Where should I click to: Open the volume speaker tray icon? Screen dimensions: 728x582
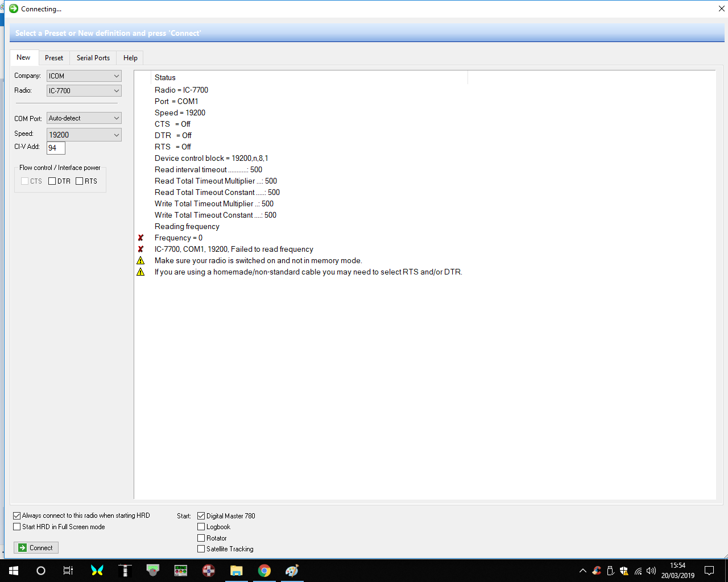(x=651, y=571)
